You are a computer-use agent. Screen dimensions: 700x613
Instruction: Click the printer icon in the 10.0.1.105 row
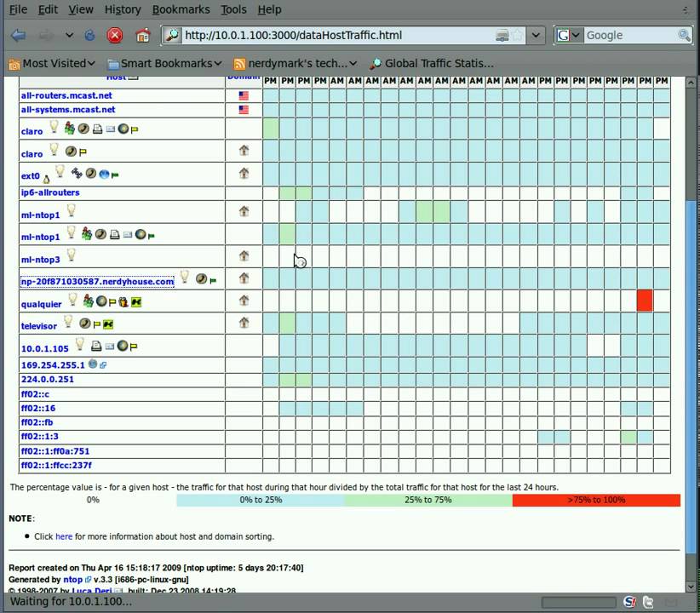[x=96, y=346]
